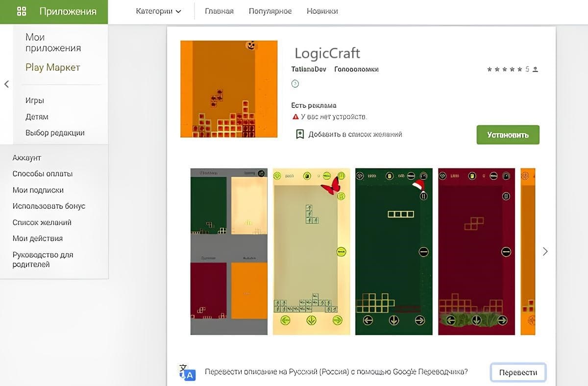Open the Детям category

coord(37,117)
